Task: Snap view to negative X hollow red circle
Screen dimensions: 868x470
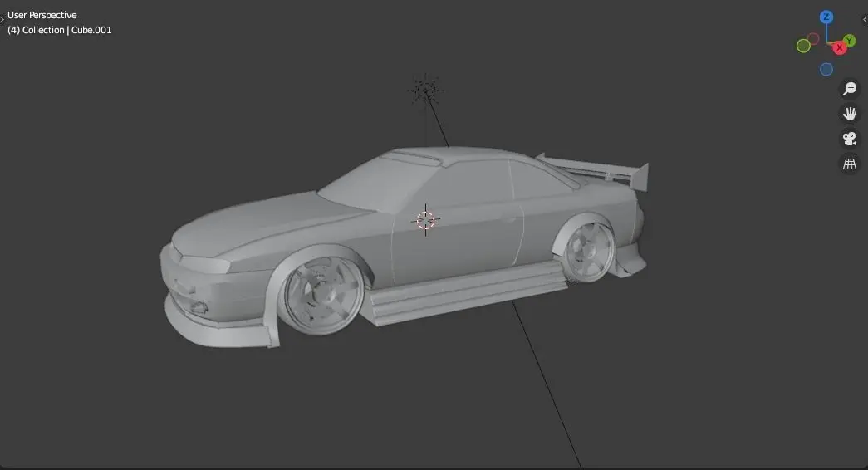Action: tap(812, 38)
